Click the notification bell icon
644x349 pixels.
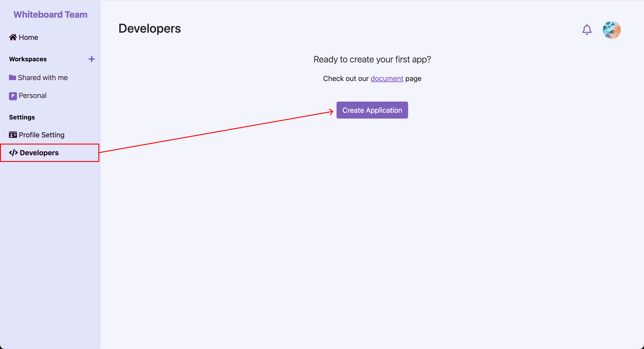[x=587, y=30]
